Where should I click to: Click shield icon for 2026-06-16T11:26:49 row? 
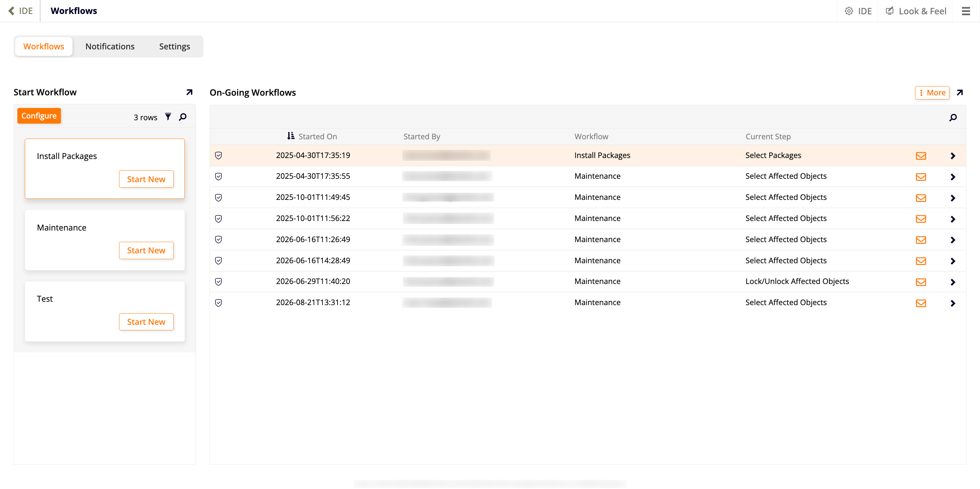(218, 239)
